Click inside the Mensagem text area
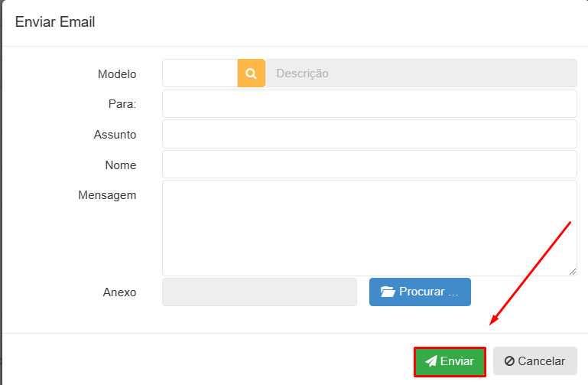 (369, 227)
